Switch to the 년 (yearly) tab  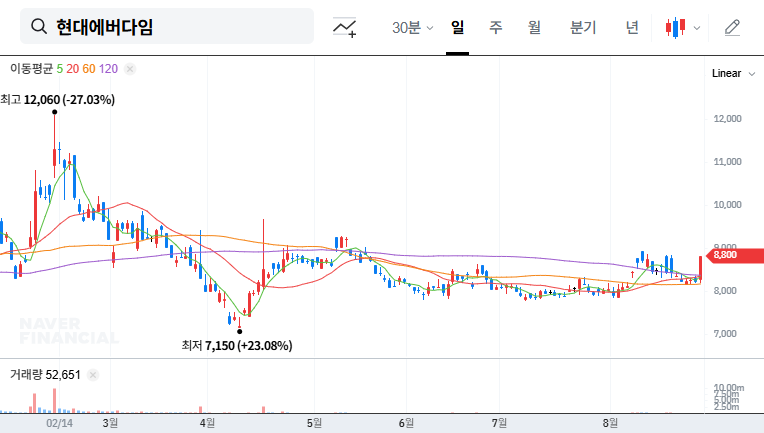click(632, 27)
